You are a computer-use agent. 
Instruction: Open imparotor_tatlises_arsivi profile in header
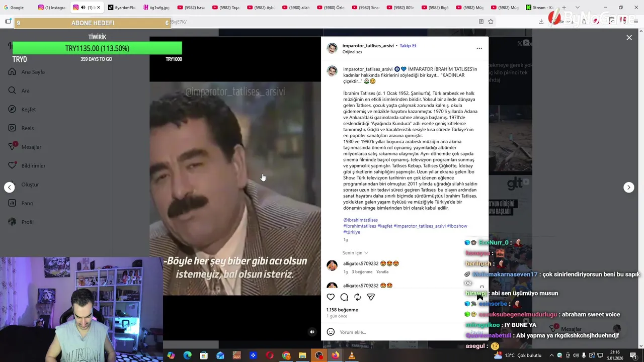click(368, 46)
